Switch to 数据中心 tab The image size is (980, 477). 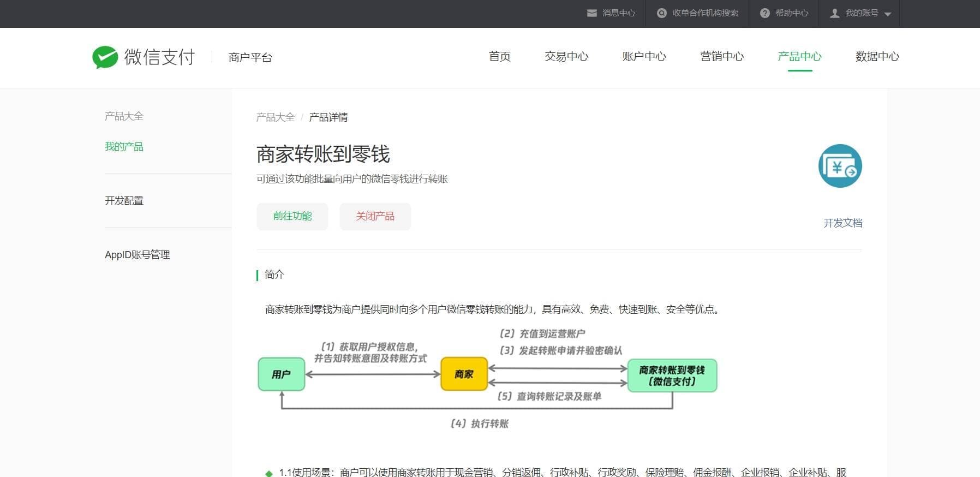877,57
